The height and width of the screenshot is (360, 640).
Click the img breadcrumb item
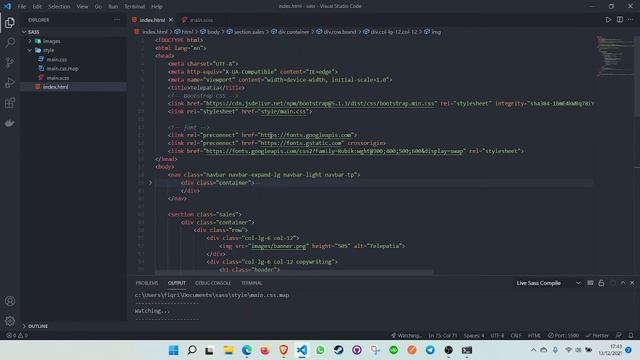pos(436,32)
